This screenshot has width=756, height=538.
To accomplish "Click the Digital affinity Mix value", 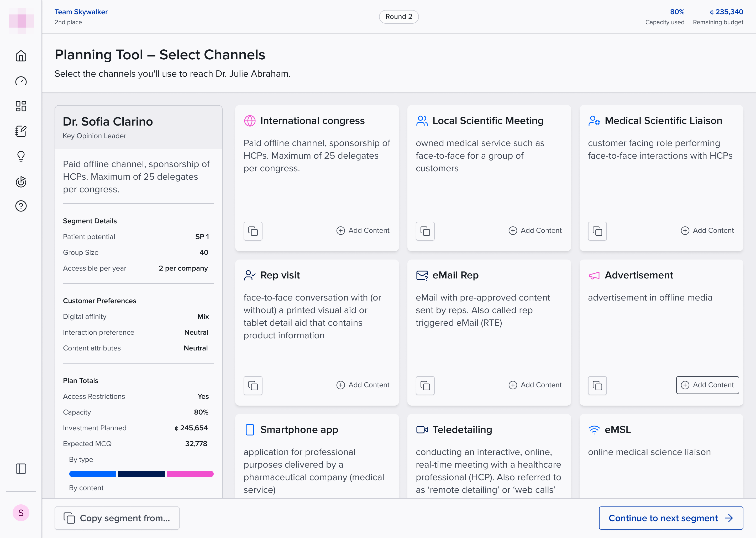I will pos(203,316).
